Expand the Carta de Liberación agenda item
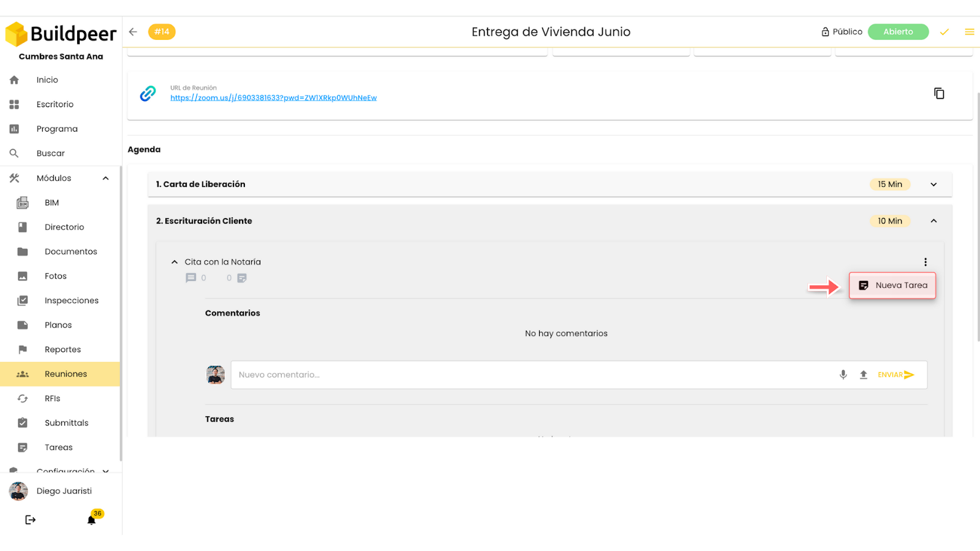 tap(933, 184)
